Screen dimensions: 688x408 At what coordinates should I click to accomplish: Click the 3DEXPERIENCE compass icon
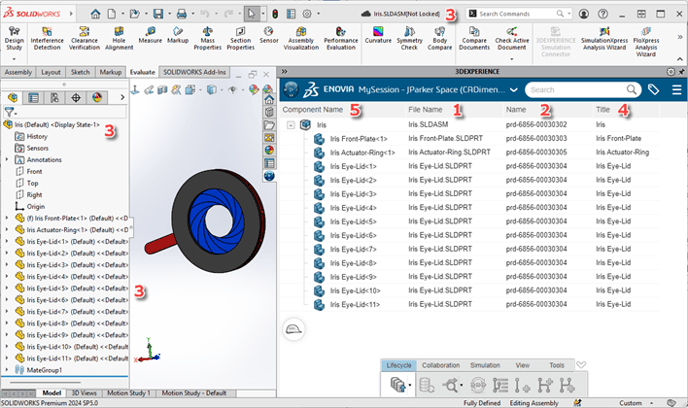click(x=291, y=89)
